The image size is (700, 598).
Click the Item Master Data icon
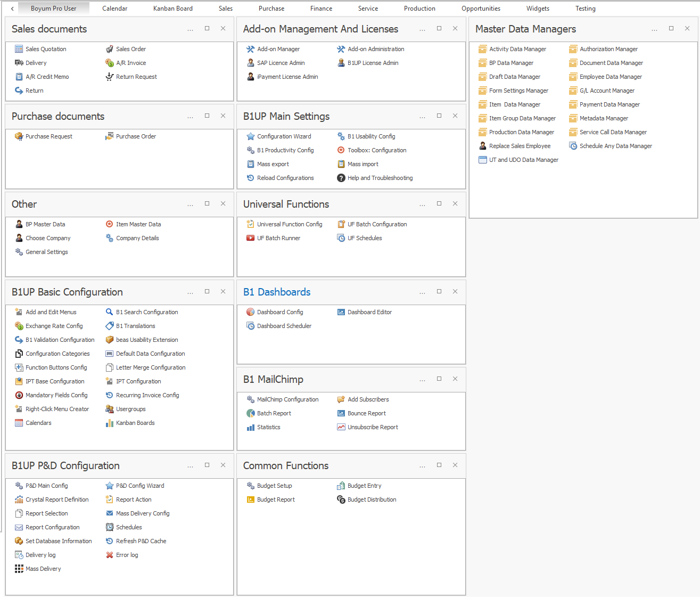pyautogui.click(x=110, y=224)
